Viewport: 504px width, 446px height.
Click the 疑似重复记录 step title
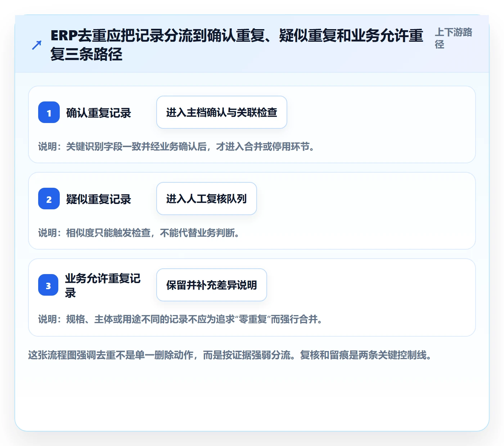point(99,199)
